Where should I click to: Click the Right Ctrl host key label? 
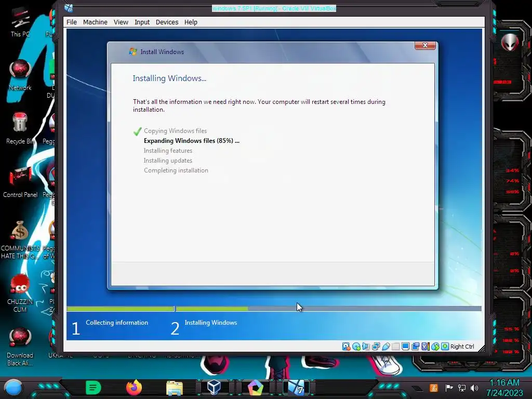[462, 347]
